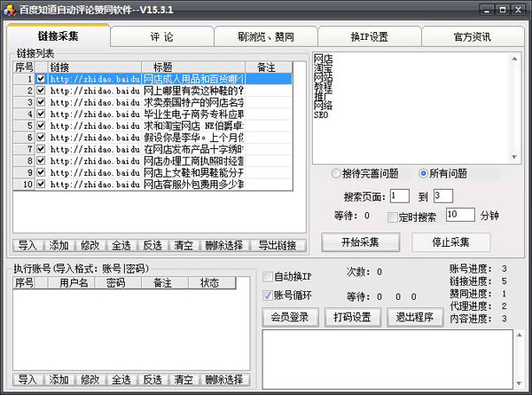Screen dimensions: 532x395
Task: Click 清空 under the account list
Action: pyautogui.click(x=184, y=379)
